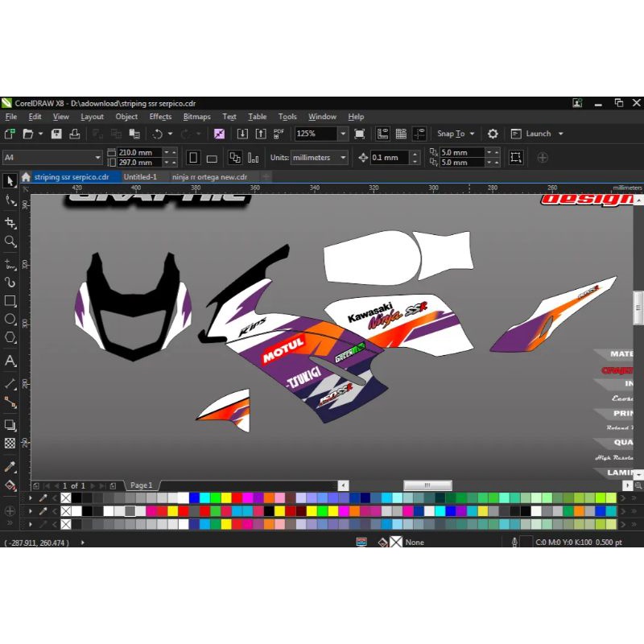Toggle Show grid button
Screen dimensions: 644x644
pos(401,134)
